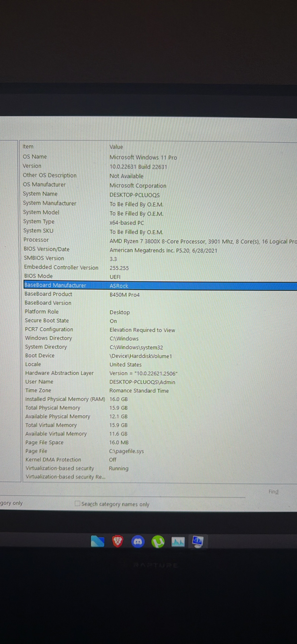Select the 'OS Manufacturer' row
This screenshot has height=644, width=297.
(160, 185)
